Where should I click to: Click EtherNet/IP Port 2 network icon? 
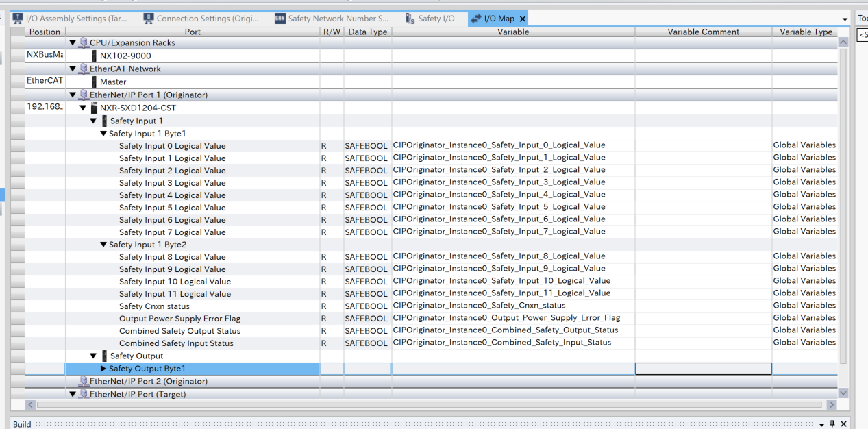pos(84,382)
